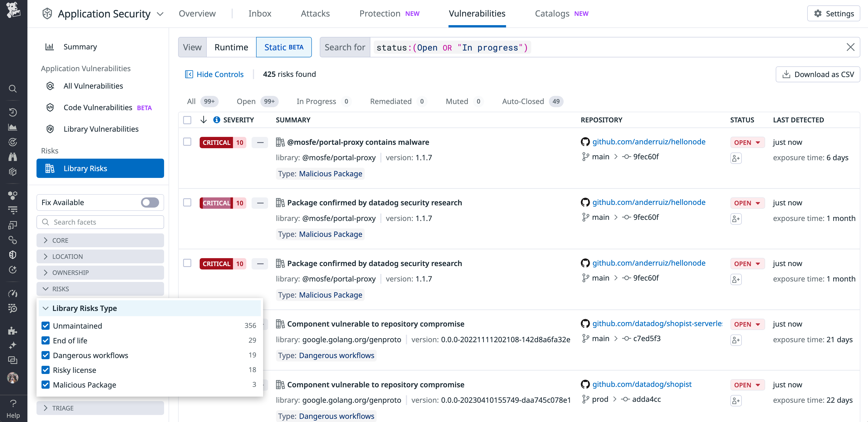
Task: Click Download as CSV
Action: [x=818, y=74]
